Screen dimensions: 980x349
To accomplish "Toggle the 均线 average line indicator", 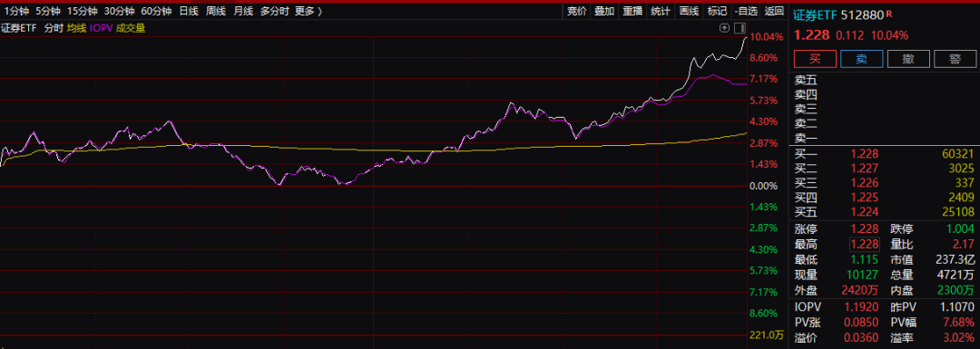I will (x=76, y=28).
